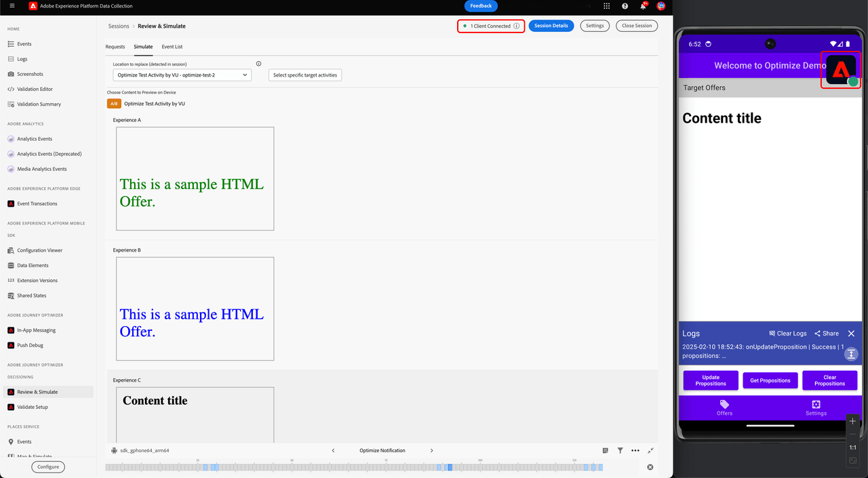Click info icon next to Client Connected
Screen dimensions: 868x478
coord(517,26)
